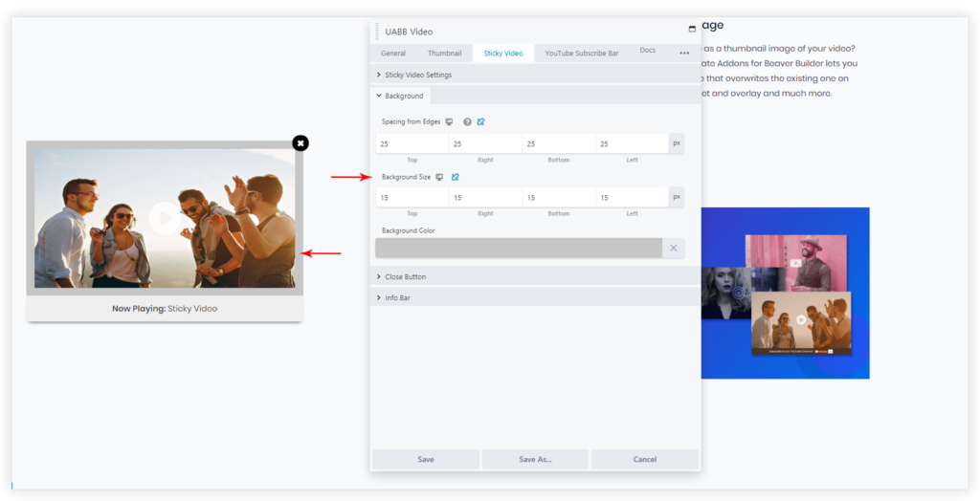Click responsive device icon beside Spacing from Edges

point(449,121)
